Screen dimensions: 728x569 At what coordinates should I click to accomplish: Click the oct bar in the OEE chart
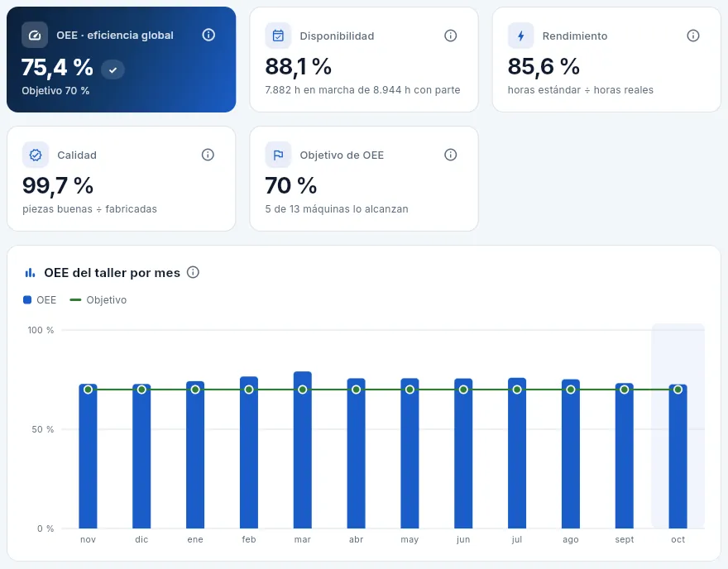pos(678,457)
